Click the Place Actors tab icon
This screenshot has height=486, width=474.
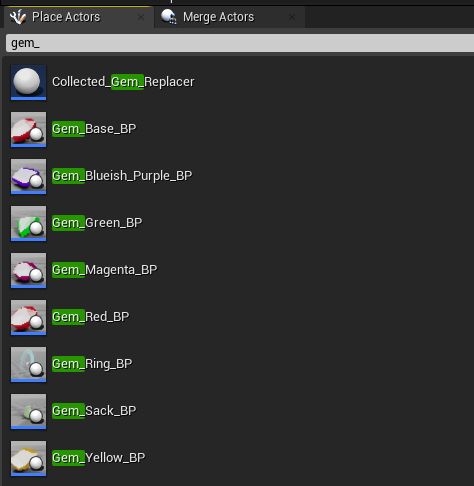coord(18,17)
